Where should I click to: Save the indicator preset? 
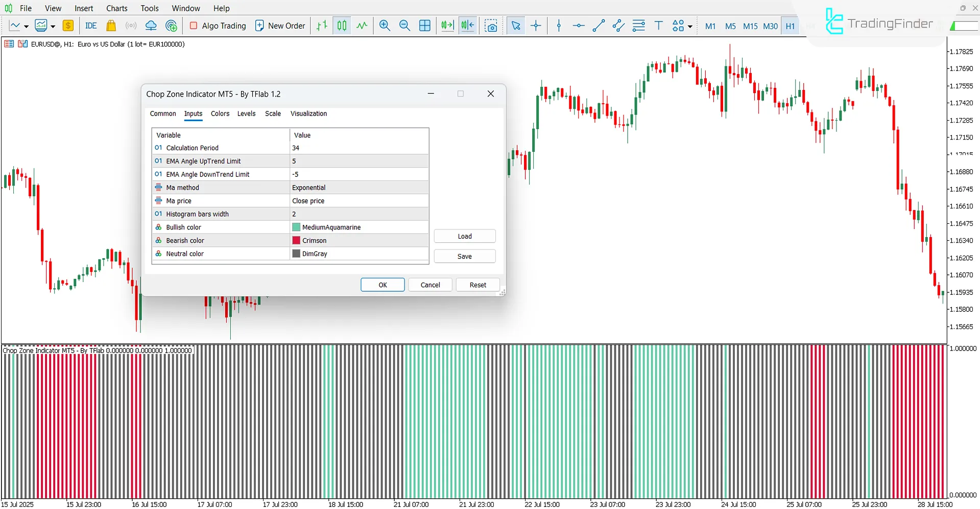coord(464,256)
